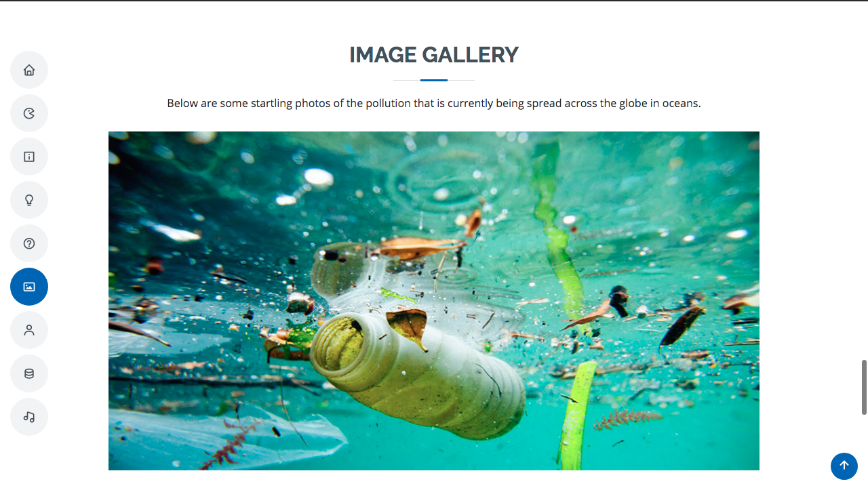This screenshot has width=868, height=490.
Task: Open the database stack sidebar icon
Action: [x=29, y=373]
